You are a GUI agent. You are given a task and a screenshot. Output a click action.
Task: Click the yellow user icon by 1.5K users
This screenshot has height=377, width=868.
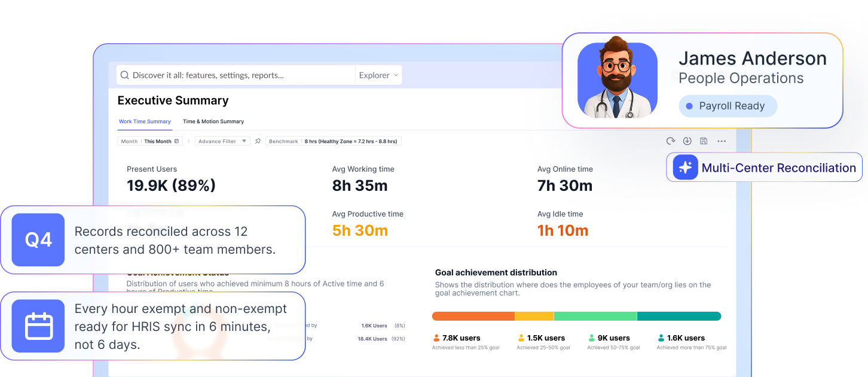(x=521, y=338)
